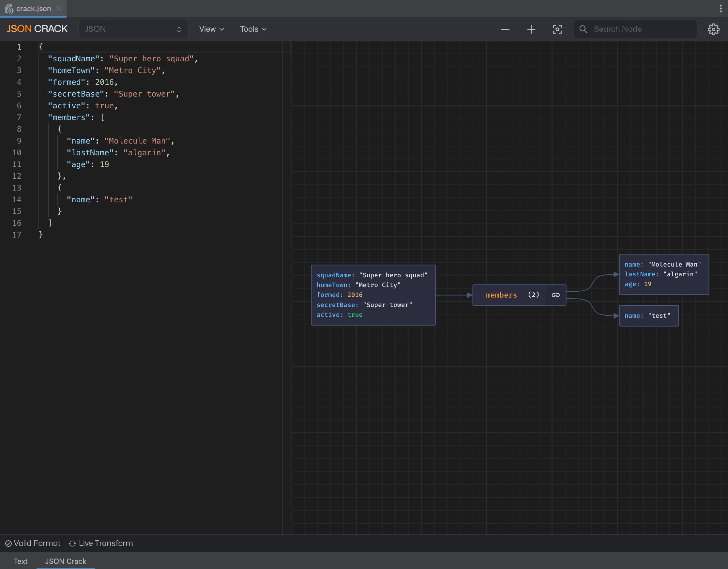Expand the View menu

coord(211,29)
